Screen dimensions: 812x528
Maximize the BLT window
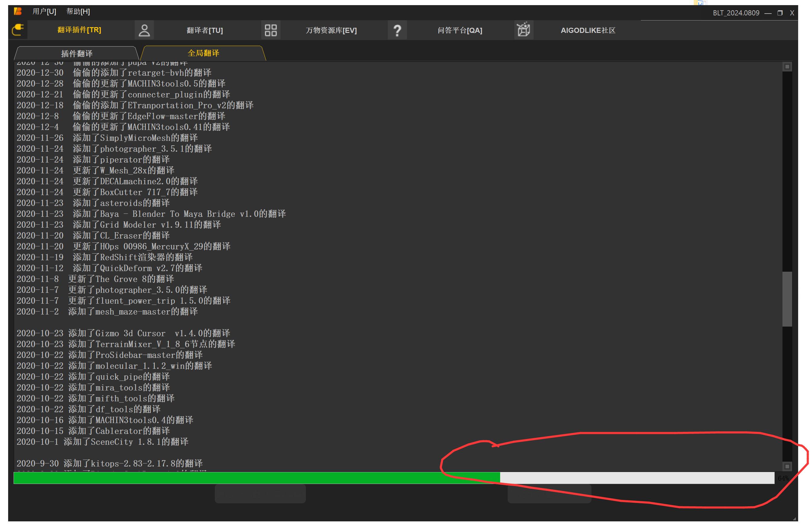pos(780,13)
